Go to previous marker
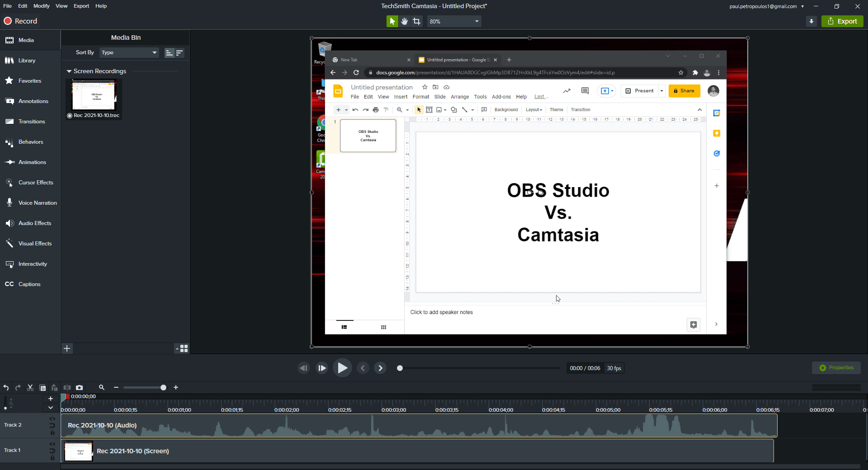868x470 pixels. 363,368
